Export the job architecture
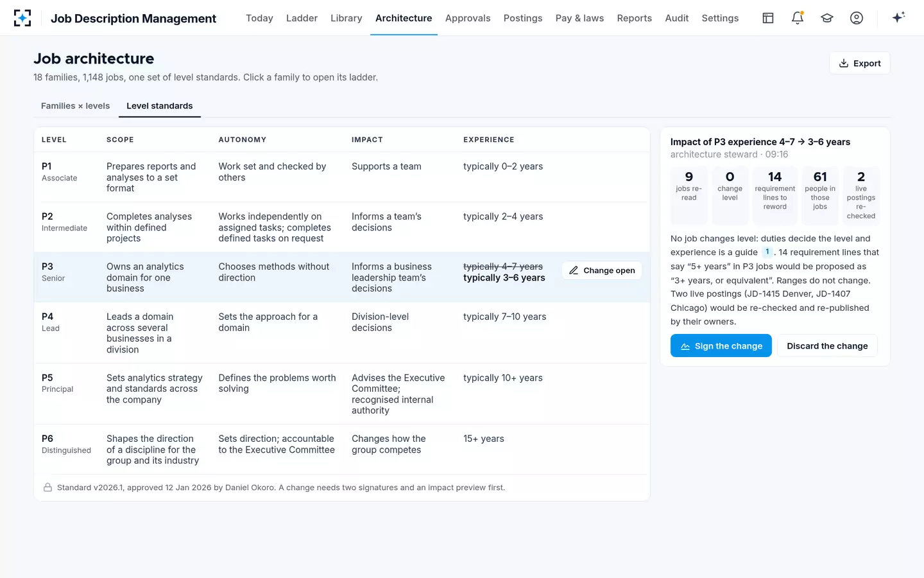The height and width of the screenshot is (578, 924). pos(860,63)
